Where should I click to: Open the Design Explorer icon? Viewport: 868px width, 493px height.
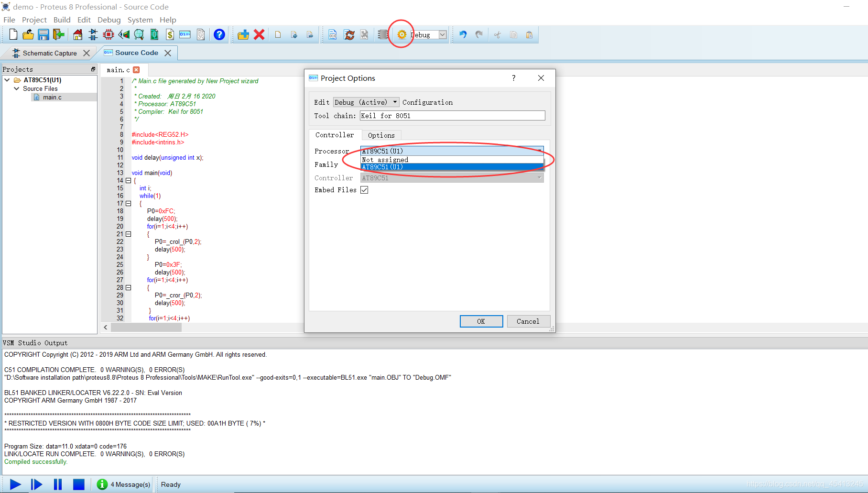[x=154, y=34]
